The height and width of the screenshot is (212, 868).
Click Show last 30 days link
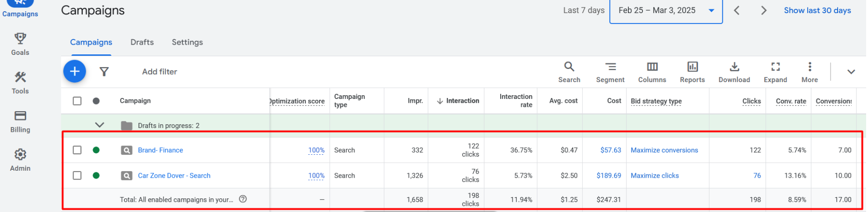[817, 10]
